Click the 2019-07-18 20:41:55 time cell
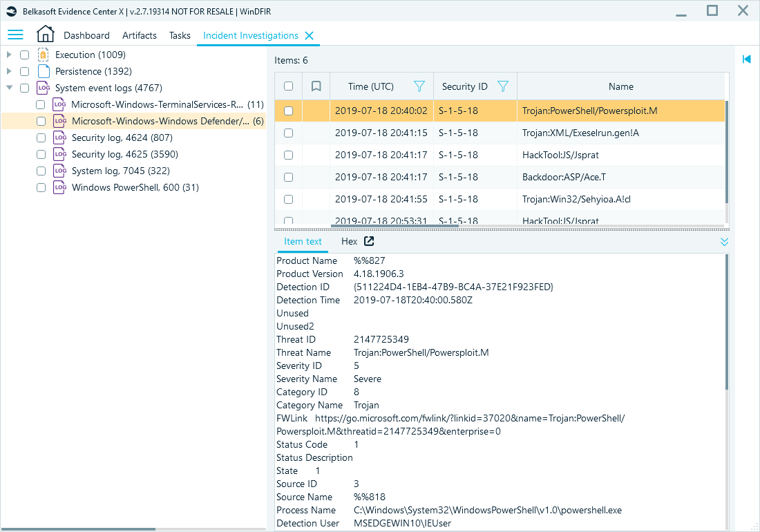Viewport: 760px width, 532px height. point(381,199)
